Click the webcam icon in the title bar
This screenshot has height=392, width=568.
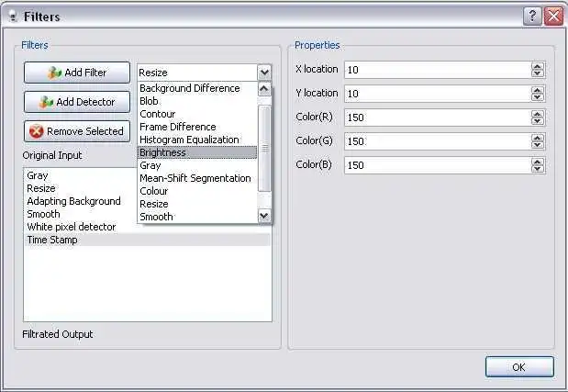tap(14, 17)
